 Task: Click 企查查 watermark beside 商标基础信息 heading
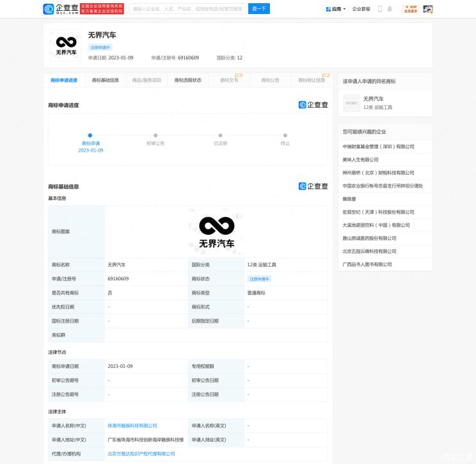pos(313,186)
